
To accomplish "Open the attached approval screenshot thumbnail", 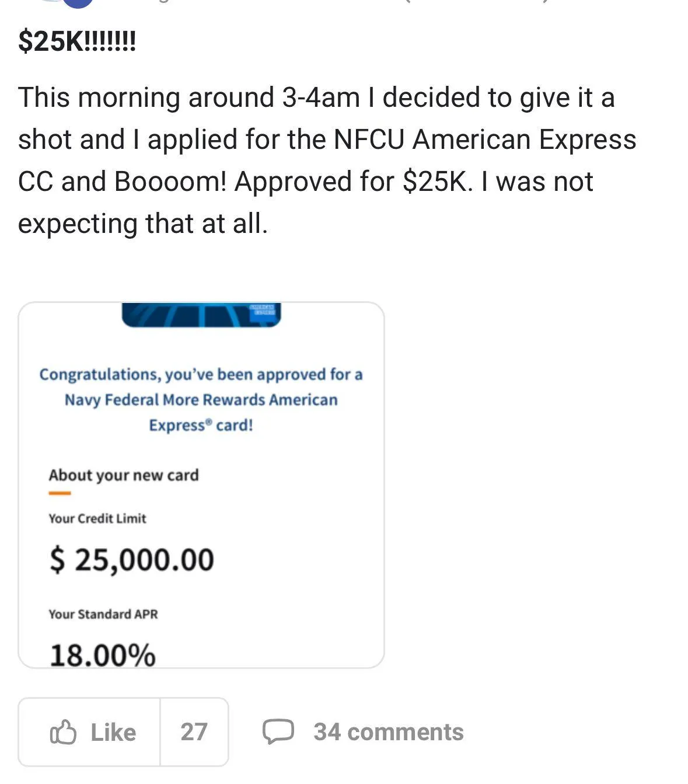I will click(201, 485).
